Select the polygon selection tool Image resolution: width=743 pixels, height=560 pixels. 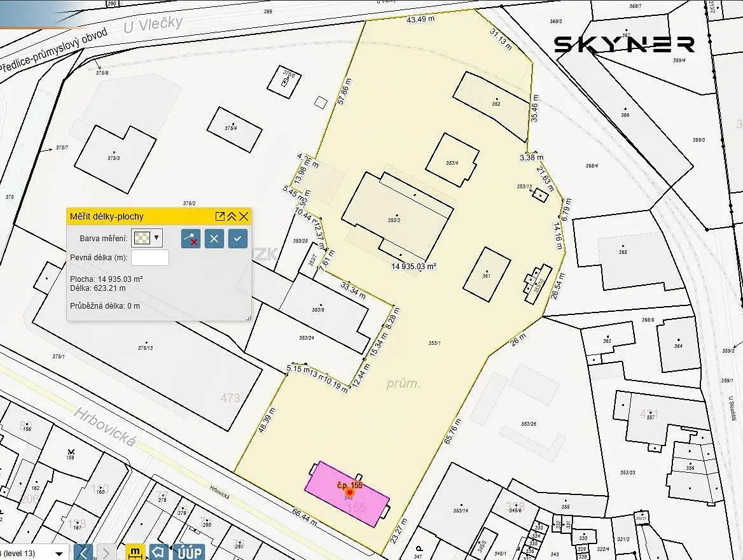coord(159,552)
